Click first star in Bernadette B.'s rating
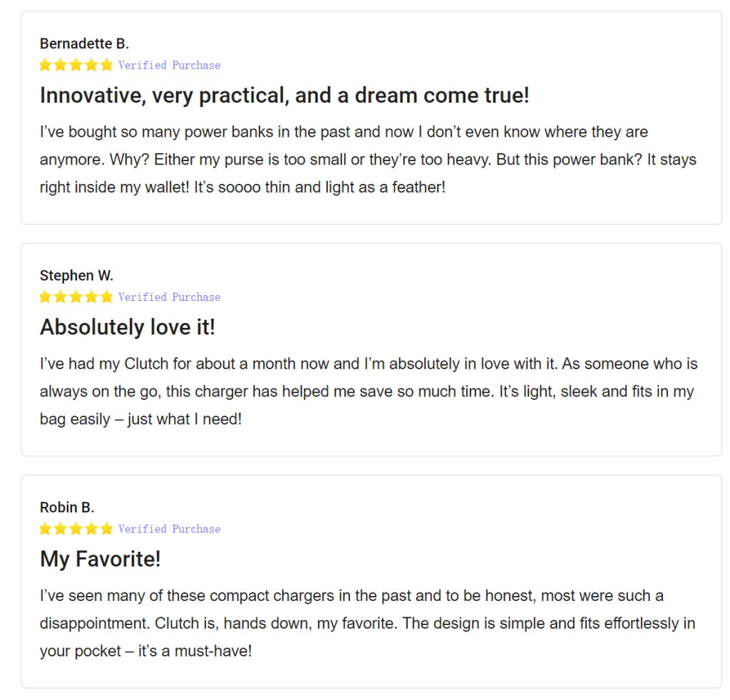730x700 pixels. pyautogui.click(x=45, y=65)
